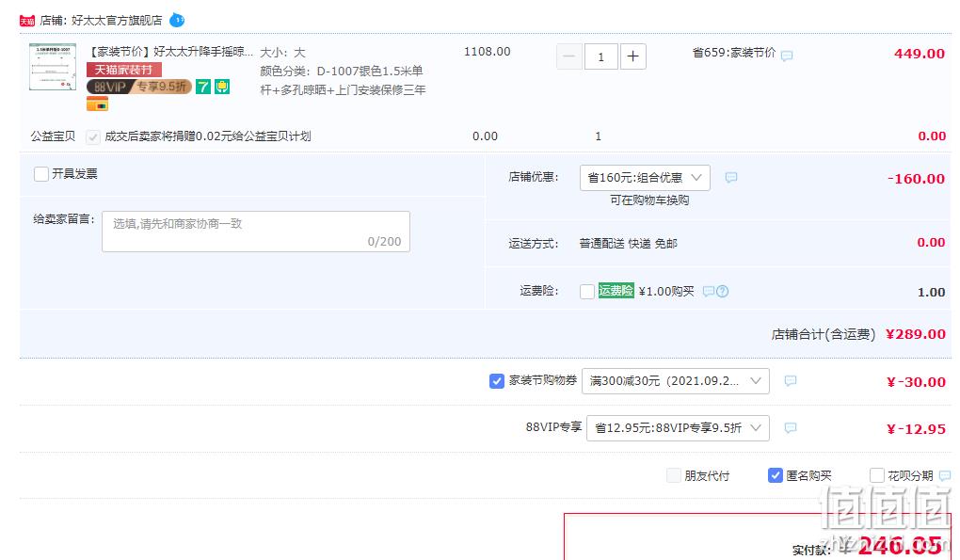Click the 成交后卖家将捐赠0.02元 donation text
This screenshot has height=560, width=960.
pyautogui.click(x=208, y=136)
